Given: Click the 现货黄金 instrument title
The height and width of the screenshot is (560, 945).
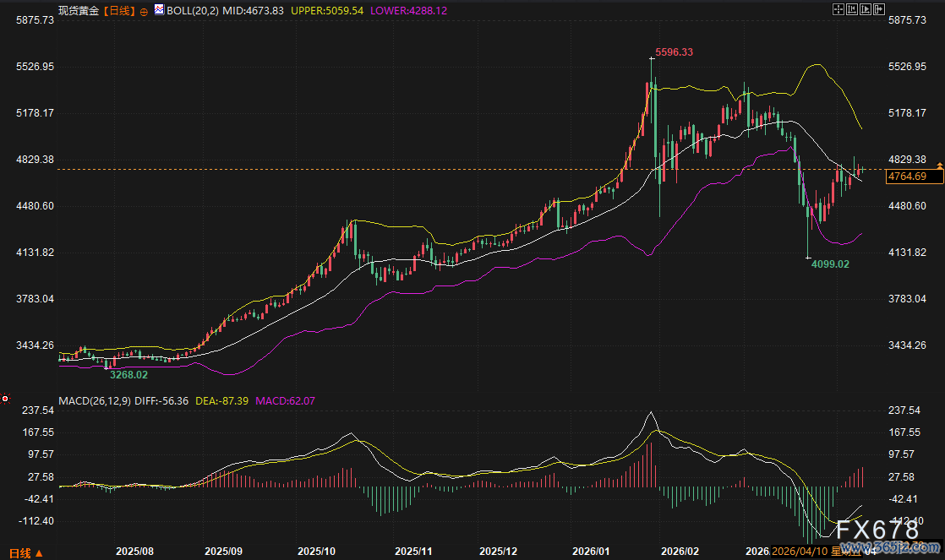Looking at the screenshot, I should coord(79,10).
